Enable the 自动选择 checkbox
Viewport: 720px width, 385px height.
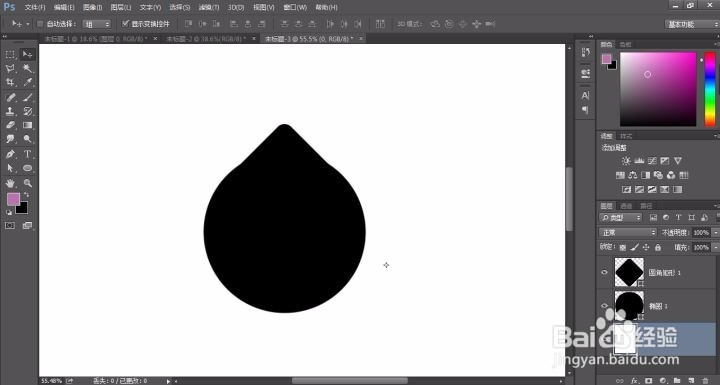point(40,23)
